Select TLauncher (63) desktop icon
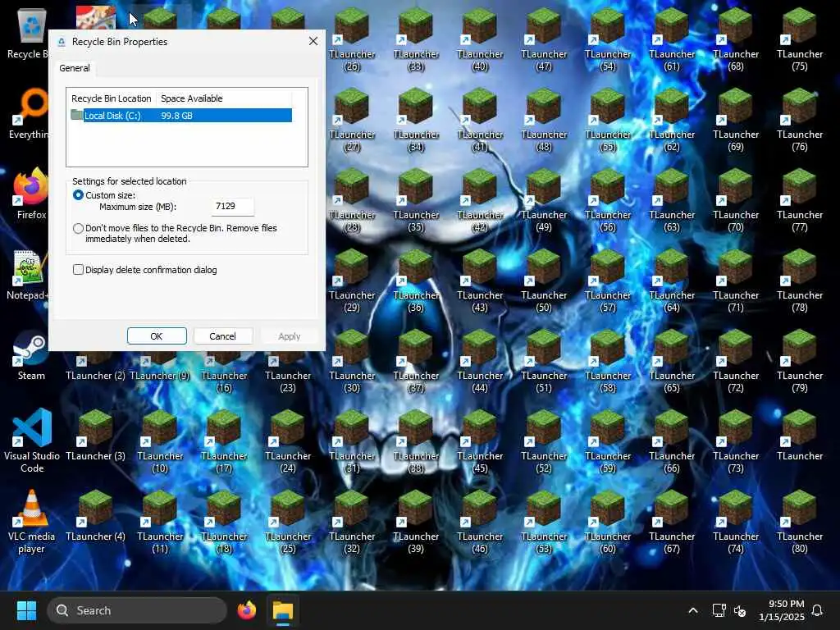 672,199
